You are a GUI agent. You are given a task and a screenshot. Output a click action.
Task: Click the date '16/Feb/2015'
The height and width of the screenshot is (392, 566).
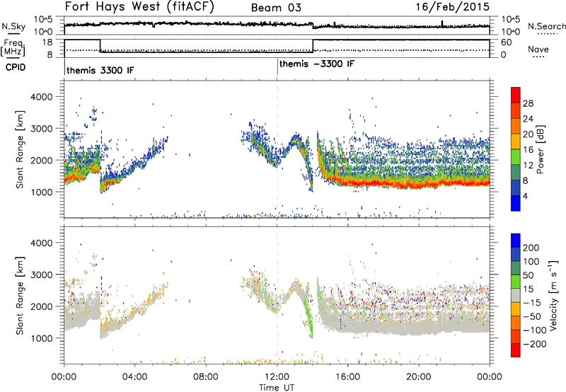coord(453,6)
